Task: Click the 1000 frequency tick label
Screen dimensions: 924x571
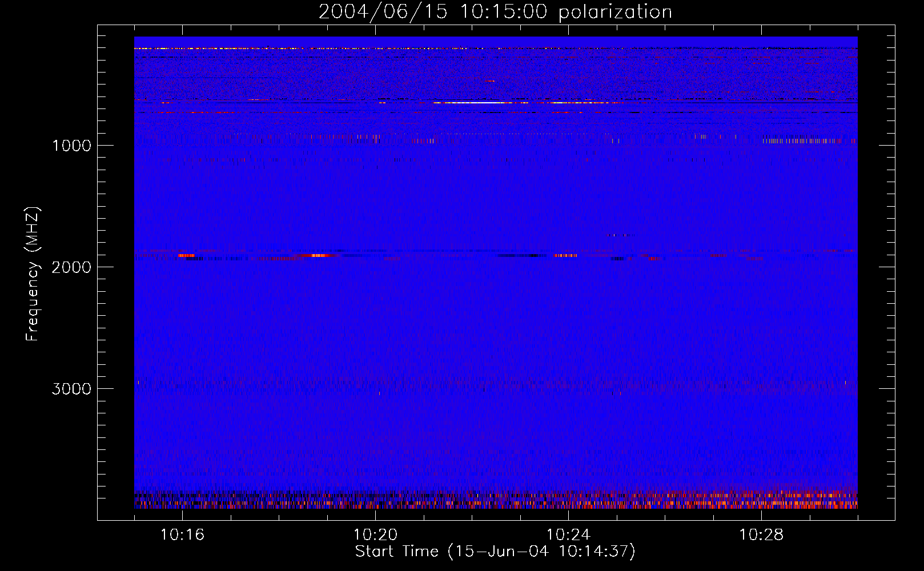Action: pos(71,146)
